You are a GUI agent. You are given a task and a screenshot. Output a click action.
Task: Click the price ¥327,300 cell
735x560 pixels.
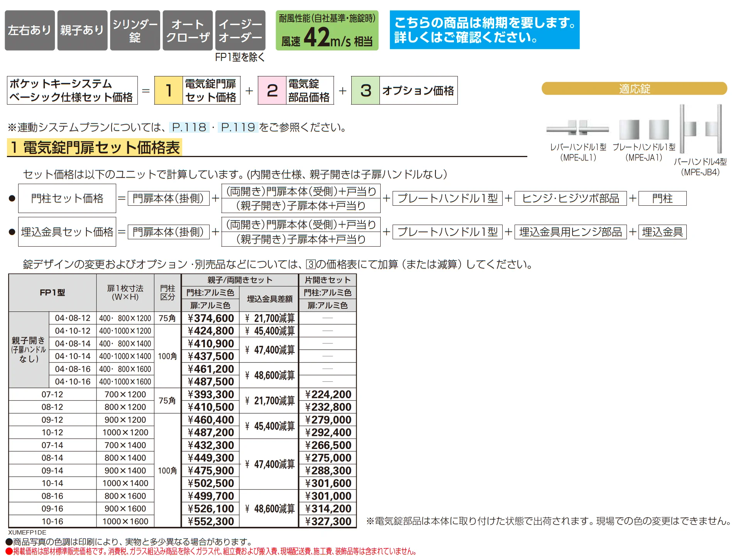click(x=328, y=521)
